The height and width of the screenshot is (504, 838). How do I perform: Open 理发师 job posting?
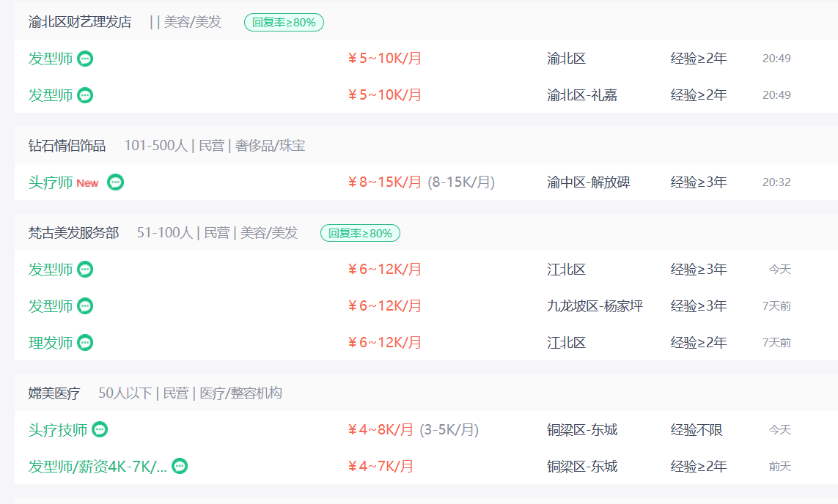pos(51,343)
